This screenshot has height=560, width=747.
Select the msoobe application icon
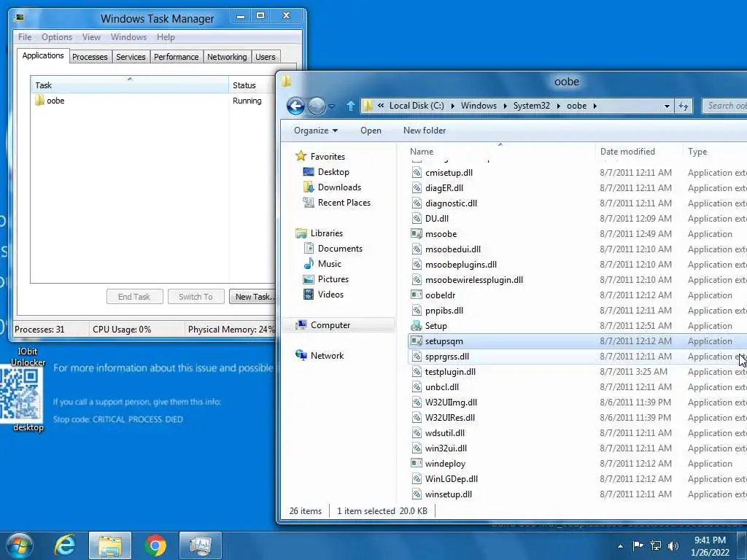click(417, 234)
